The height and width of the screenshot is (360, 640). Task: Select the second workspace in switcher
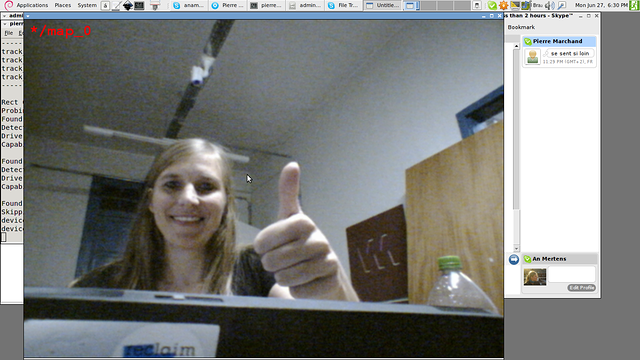tap(429, 5)
